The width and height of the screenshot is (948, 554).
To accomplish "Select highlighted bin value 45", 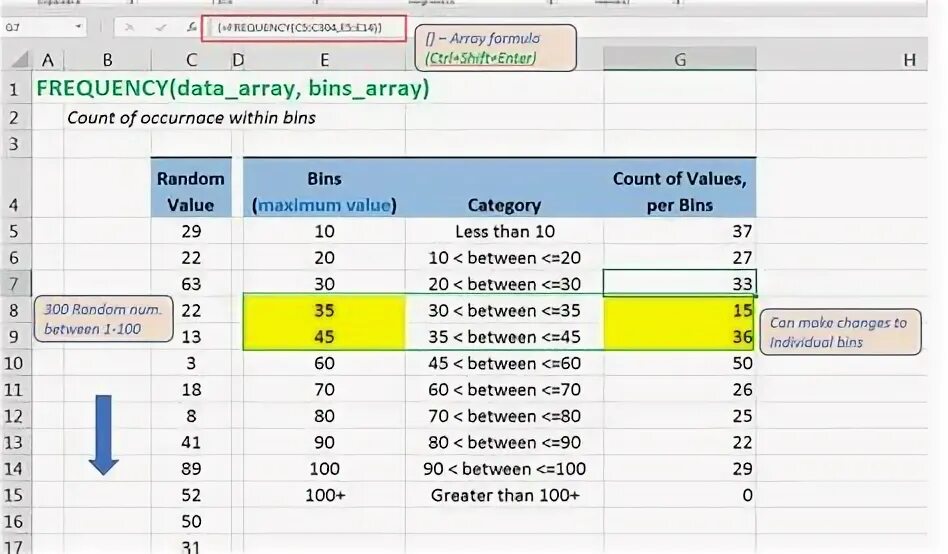I will (324, 336).
